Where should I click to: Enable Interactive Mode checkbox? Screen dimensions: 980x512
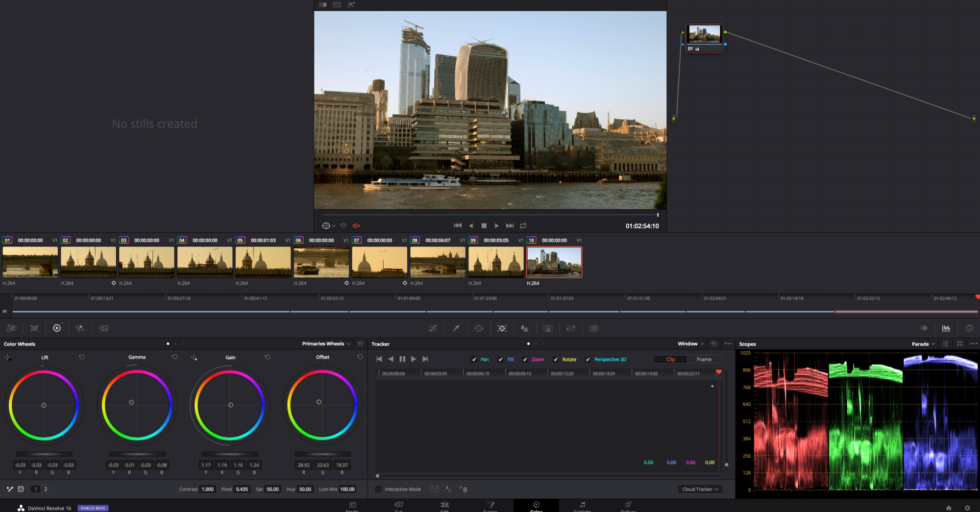(x=378, y=489)
